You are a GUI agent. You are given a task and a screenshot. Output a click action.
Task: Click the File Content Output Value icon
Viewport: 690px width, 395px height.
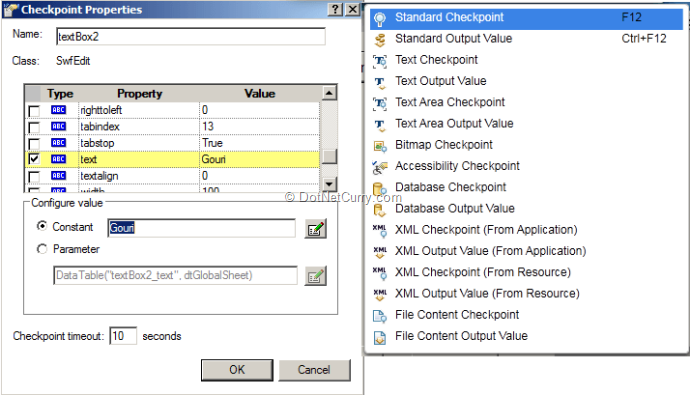[x=379, y=337]
